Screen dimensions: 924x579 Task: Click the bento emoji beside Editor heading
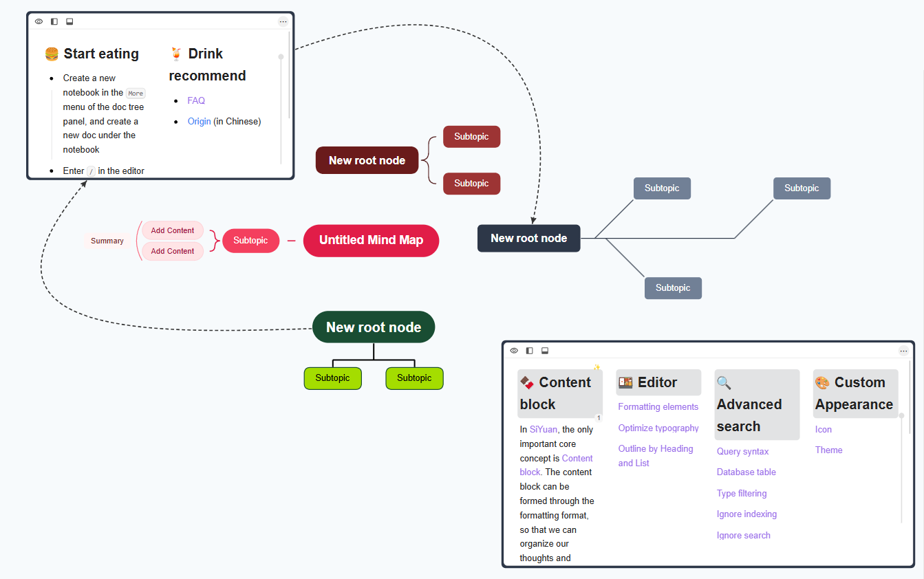tap(625, 383)
